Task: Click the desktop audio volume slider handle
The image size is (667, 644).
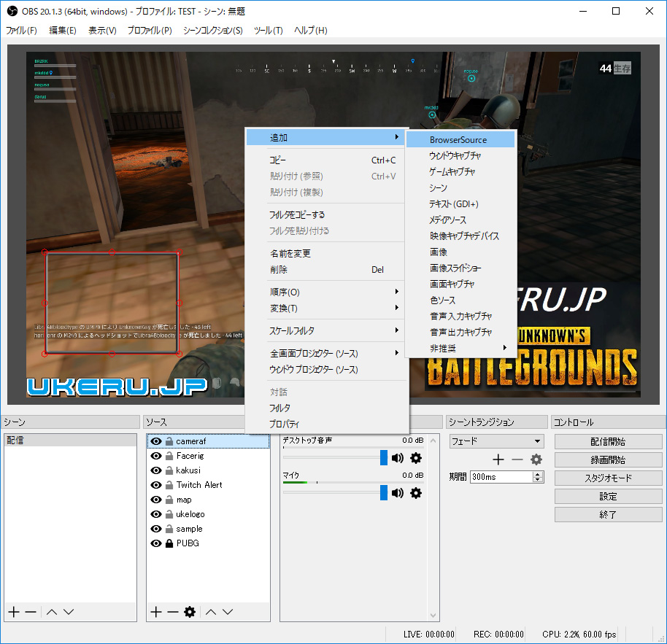Action: (384, 458)
